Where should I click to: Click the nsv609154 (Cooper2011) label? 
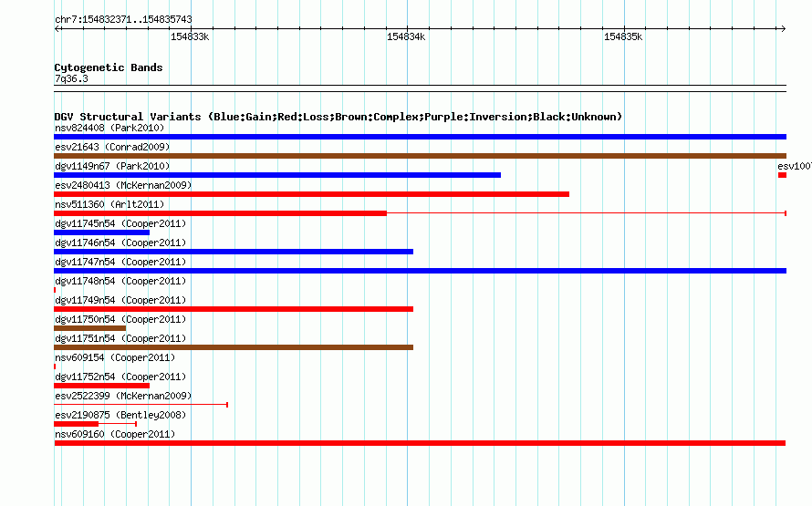115,357
